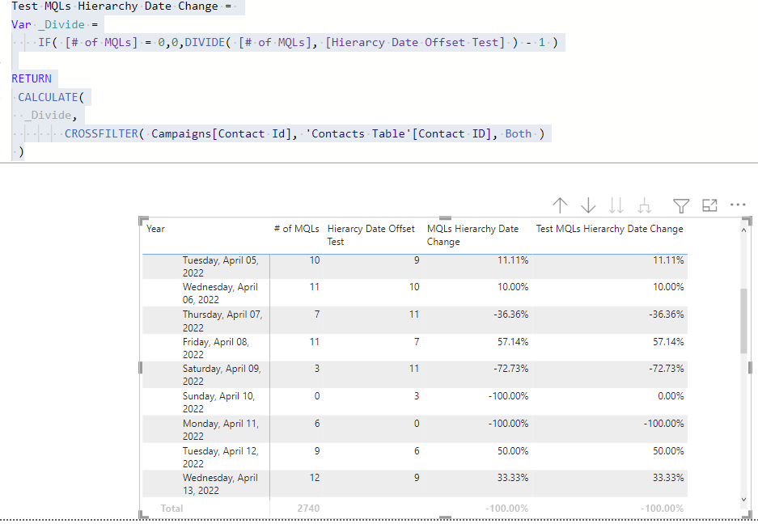Image resolution: width=758 pixels, height=532 pixels.
Task: Click the Test MQLs Hierarchy Date Change header
Action: [610, 229]
